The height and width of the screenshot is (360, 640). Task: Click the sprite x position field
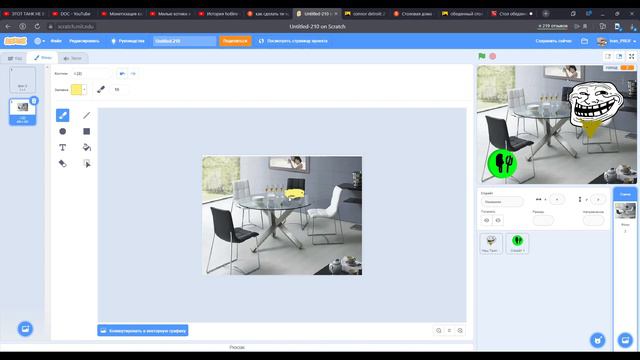(x=557, y=199)
